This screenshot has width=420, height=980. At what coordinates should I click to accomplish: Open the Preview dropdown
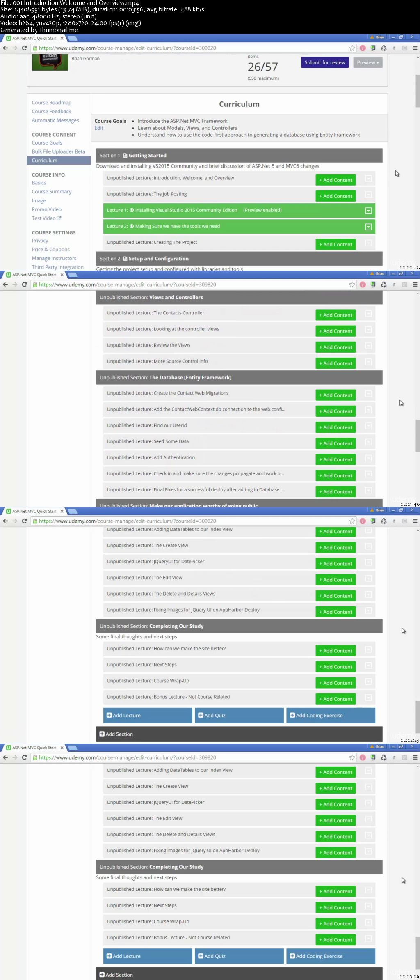coord(368,62)
